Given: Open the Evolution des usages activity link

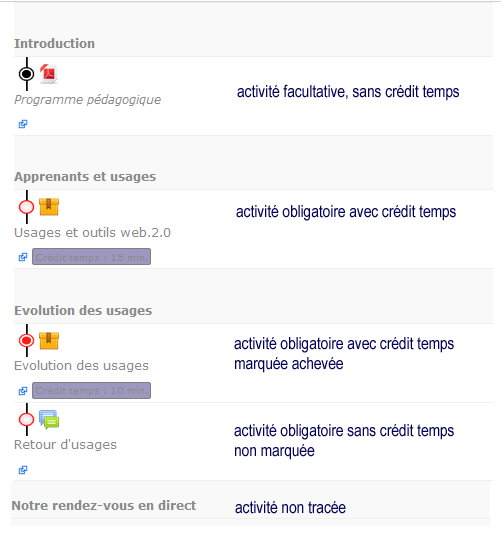Looking at the screenshot, I should pyautogui.click(x=81, y=366).
